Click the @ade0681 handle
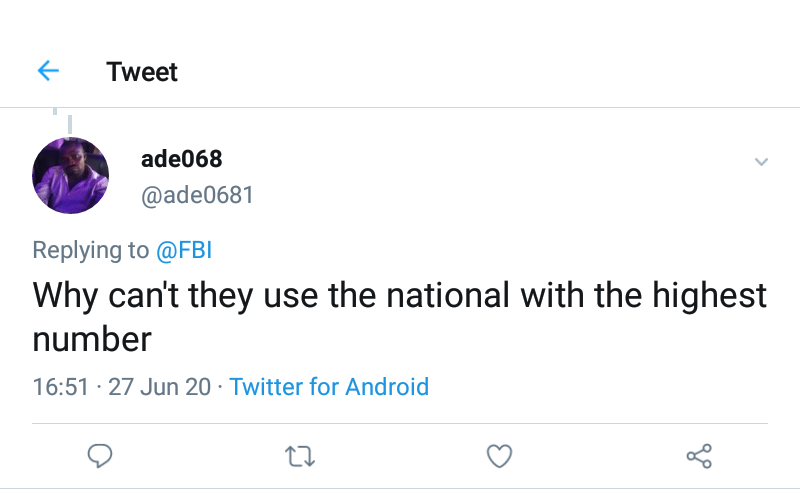 (x=197, y=194)
